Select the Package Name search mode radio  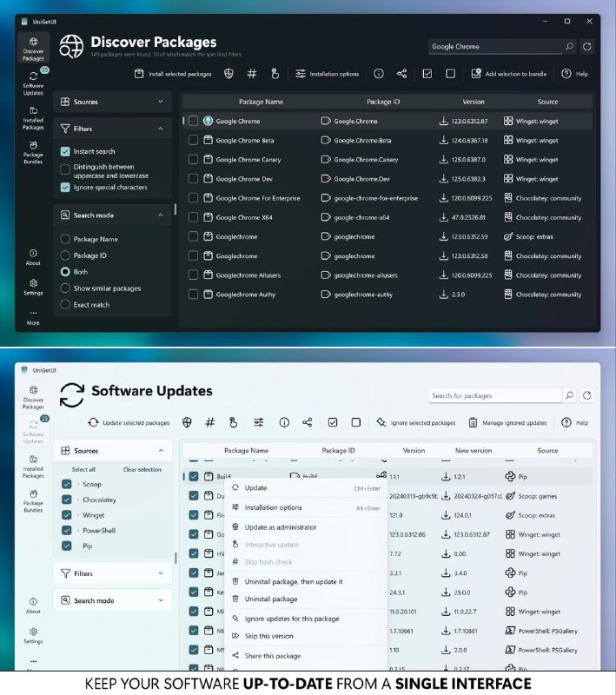click(x=65, y=239)
